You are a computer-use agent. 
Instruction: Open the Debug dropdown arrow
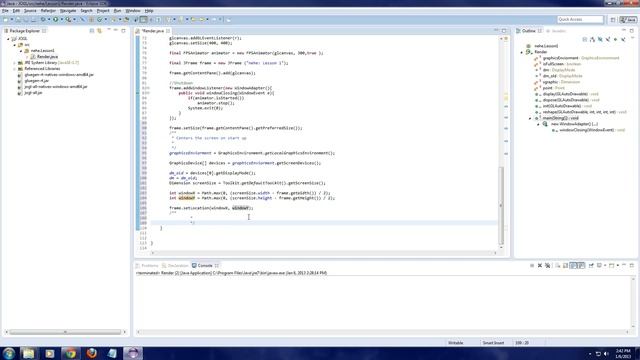[49, 19]
